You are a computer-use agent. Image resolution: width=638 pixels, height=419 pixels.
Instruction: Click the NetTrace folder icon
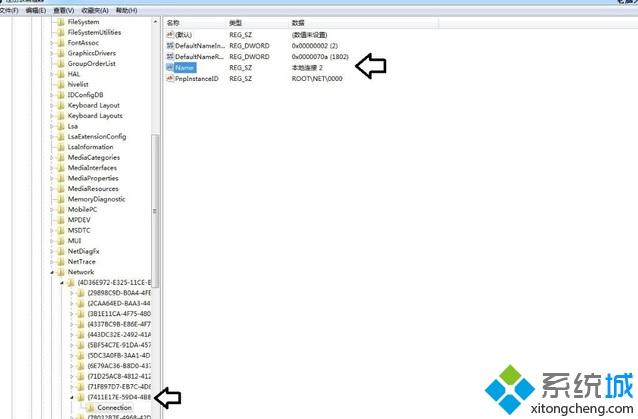61,262
